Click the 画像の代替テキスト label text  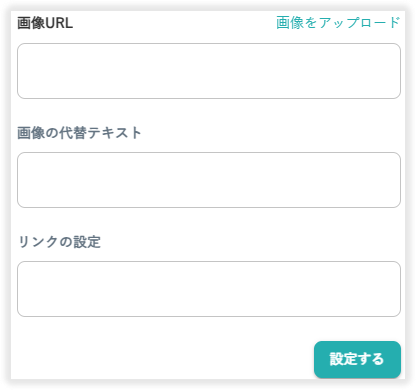(79, 133)
